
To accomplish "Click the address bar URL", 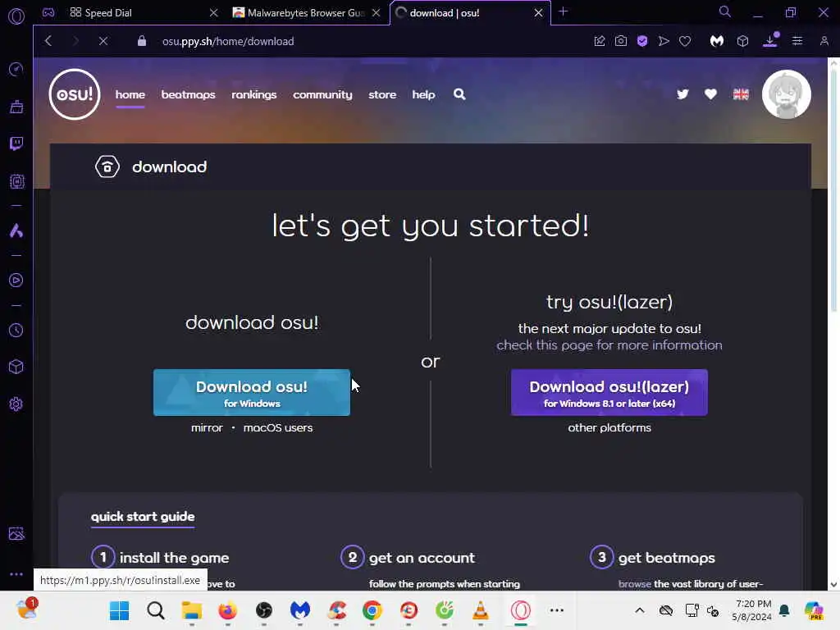I will coord(228,41).
